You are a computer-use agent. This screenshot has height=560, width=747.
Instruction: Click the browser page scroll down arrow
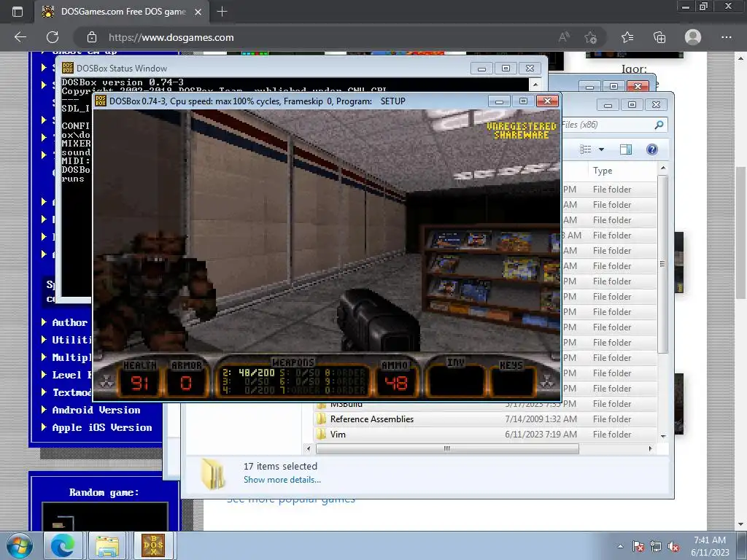(740, 524)
